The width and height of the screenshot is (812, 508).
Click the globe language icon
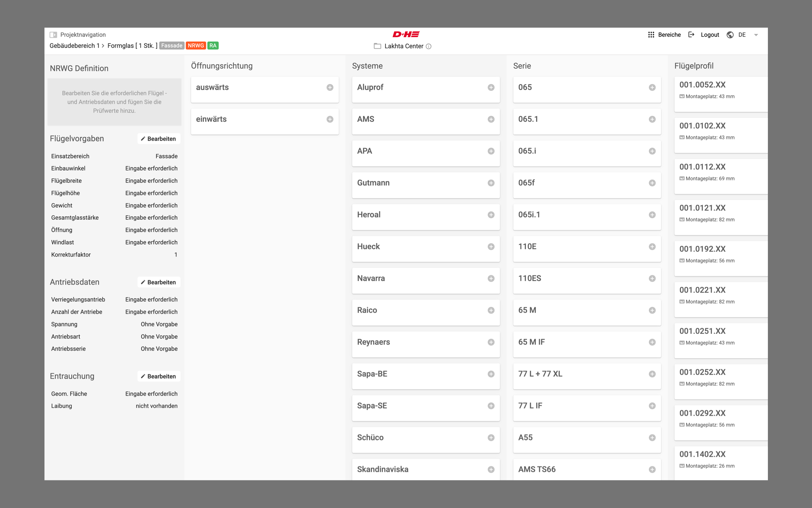point(730,35)
